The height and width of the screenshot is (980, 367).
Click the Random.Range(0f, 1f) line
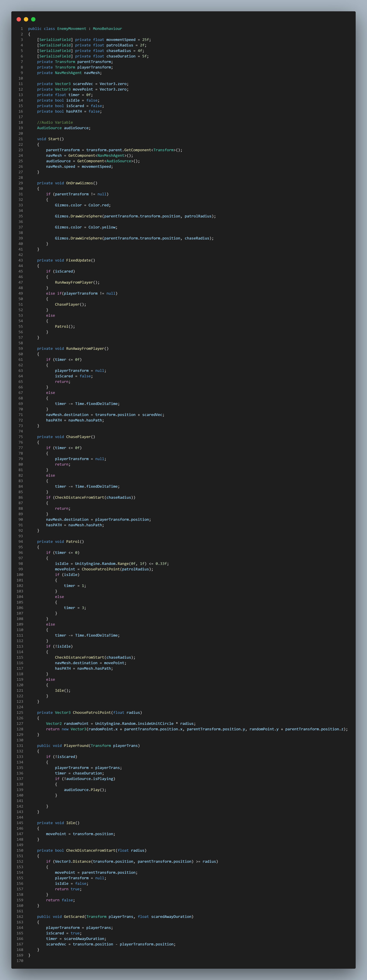(112, 564)
